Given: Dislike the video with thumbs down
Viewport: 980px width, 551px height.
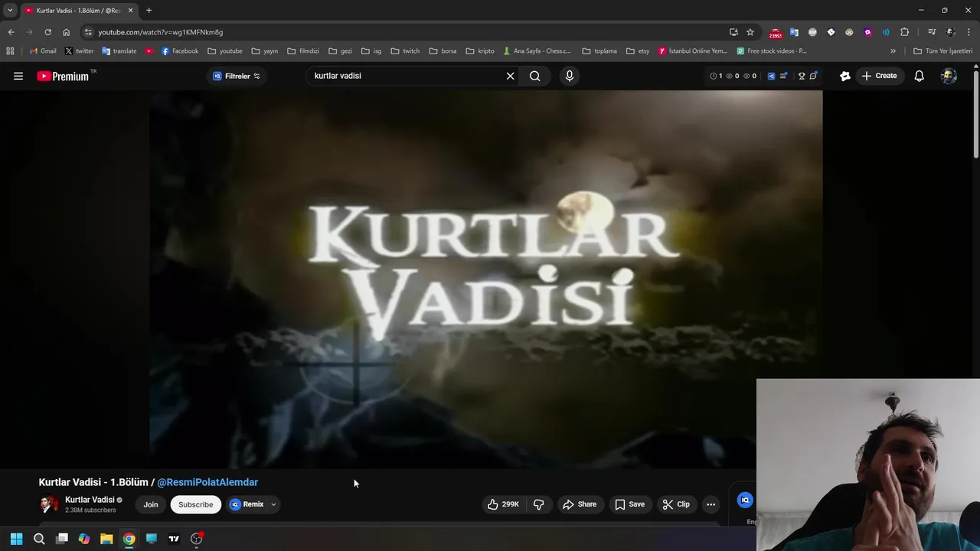Looking at the screenshot, I should (538, 504).
